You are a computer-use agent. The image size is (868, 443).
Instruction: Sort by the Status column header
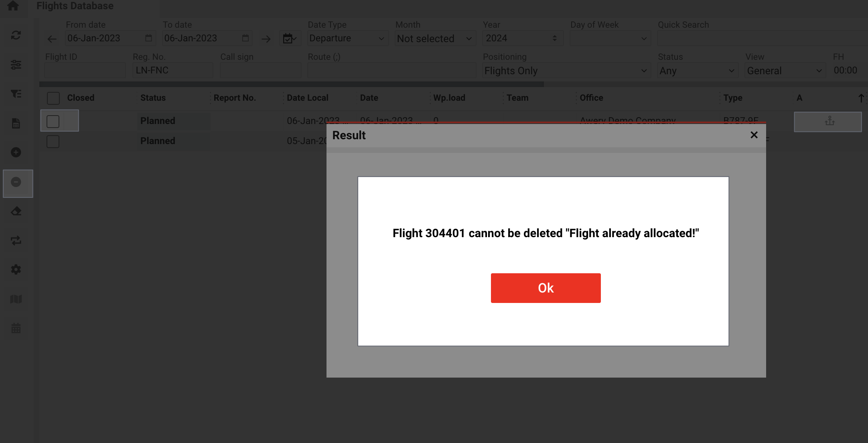(153, 98)
